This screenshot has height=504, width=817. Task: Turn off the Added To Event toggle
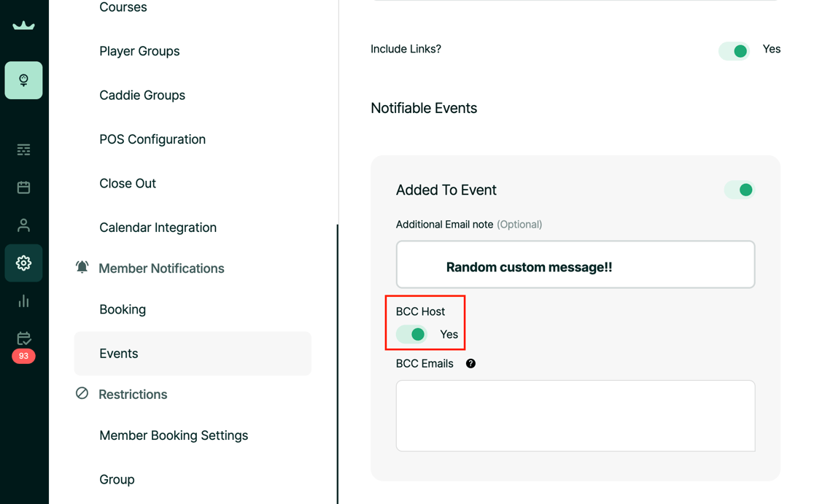coord(739,190)
